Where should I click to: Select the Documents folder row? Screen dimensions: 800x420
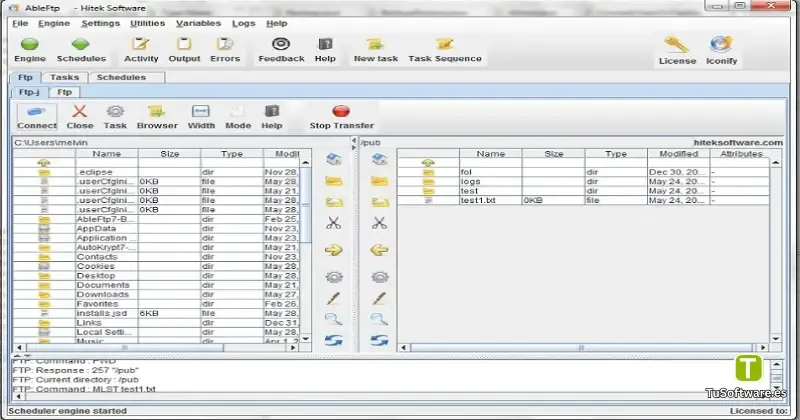tap(156, 285)
